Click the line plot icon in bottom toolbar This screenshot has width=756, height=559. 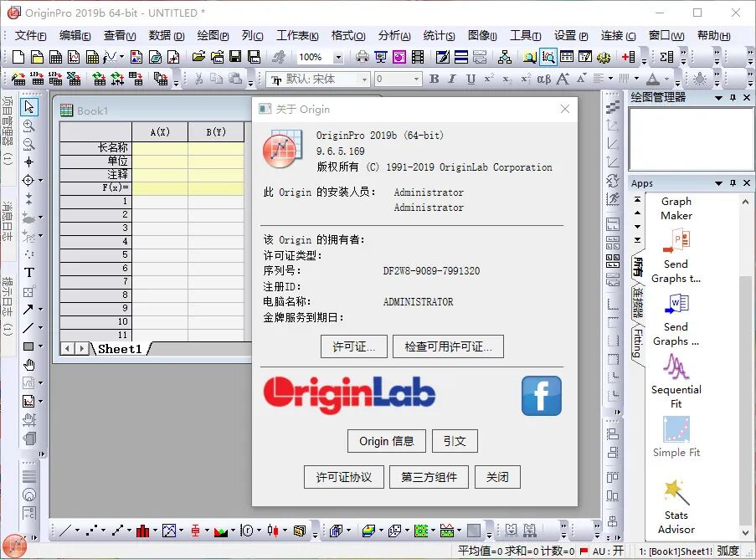click(x=65, y=531)
